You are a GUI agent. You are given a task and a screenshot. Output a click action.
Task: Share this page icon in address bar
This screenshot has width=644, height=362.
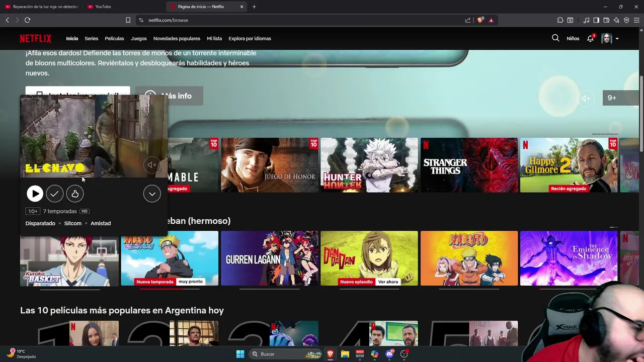pos(468,20)
